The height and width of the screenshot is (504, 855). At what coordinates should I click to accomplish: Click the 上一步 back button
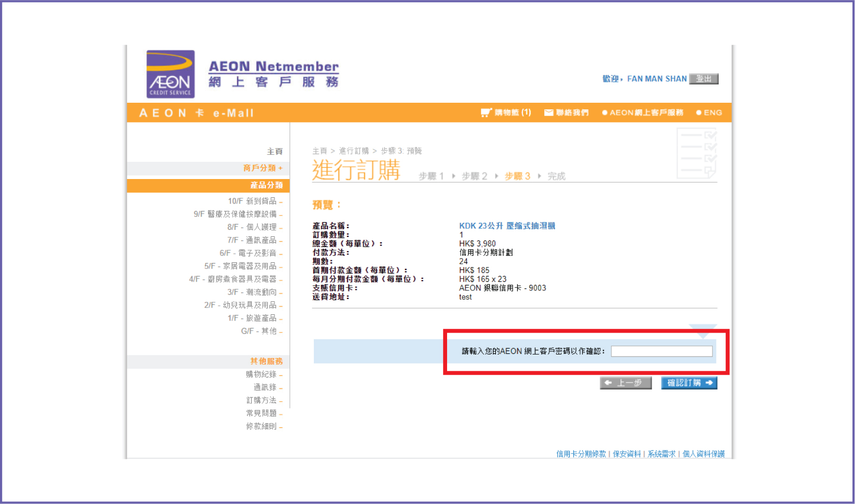click(x=626, y=383)
